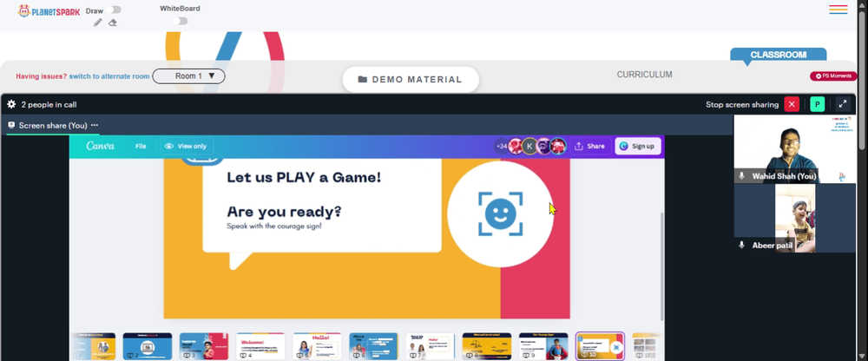Select the CLASSROOM tab
This screenshot has height=361, width=868.
pos(778,55)
